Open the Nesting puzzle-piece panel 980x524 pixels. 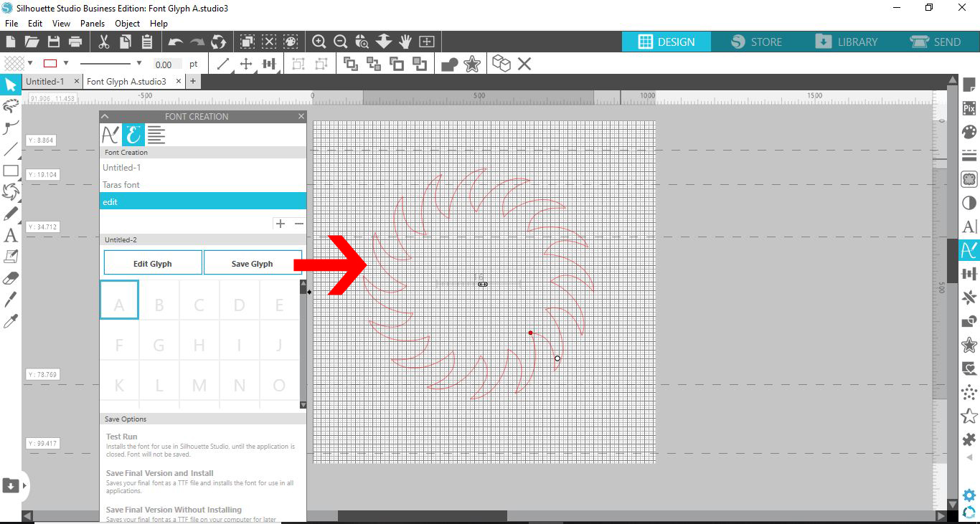(x=969, y=439)
